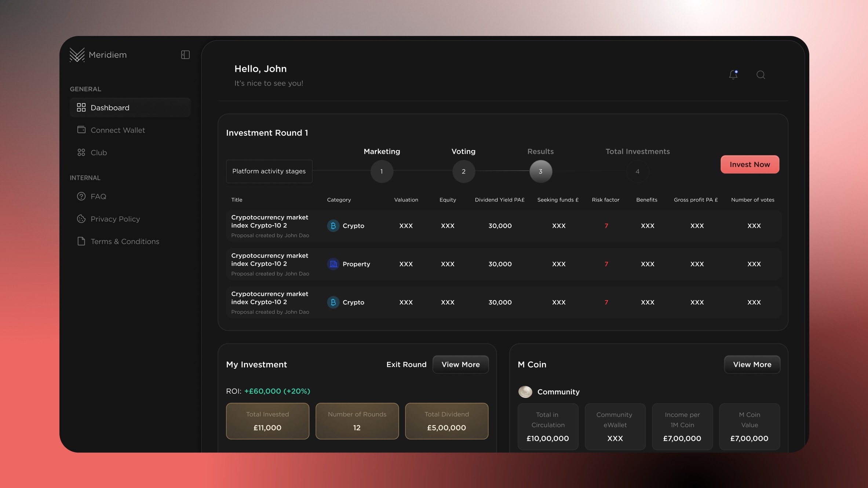Click the Invest Now button

[x=750, y=164]
